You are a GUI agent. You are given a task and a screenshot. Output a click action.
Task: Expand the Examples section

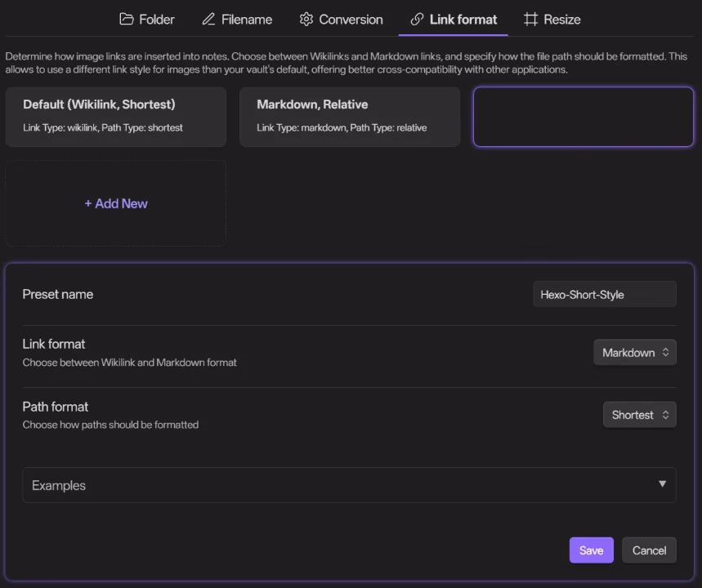click(349, 485)
